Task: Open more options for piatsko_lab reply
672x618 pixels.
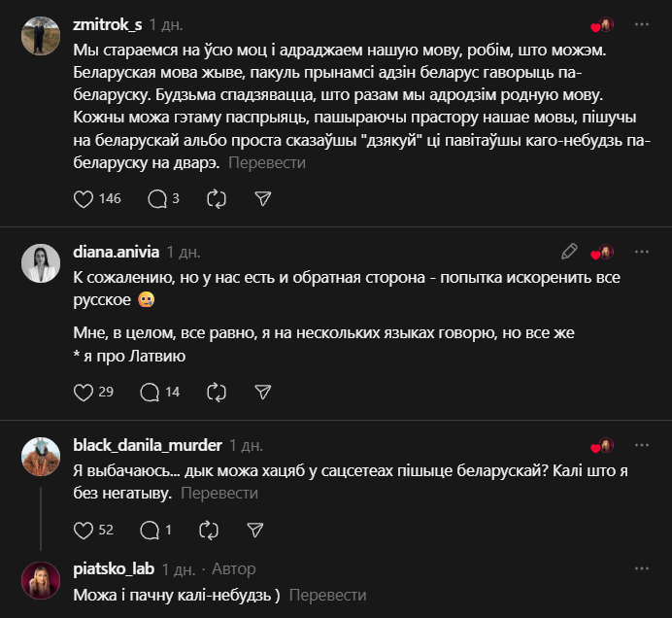Action: coord(642,568)
